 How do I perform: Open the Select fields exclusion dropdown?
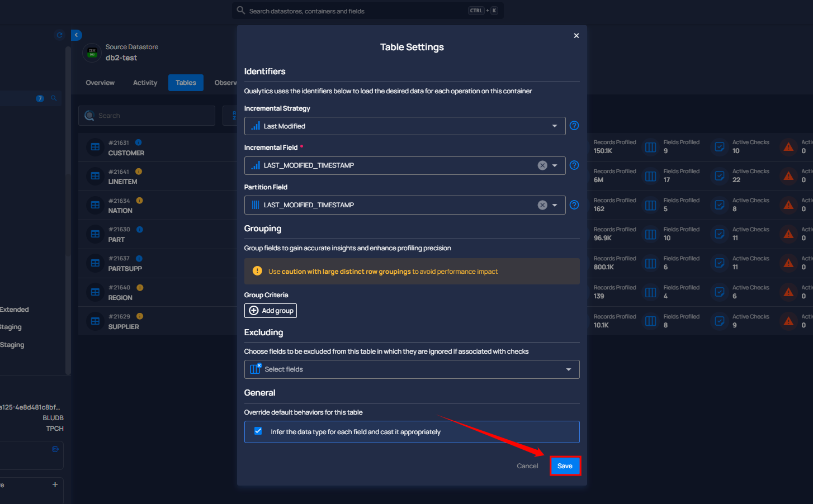point(412,369)
